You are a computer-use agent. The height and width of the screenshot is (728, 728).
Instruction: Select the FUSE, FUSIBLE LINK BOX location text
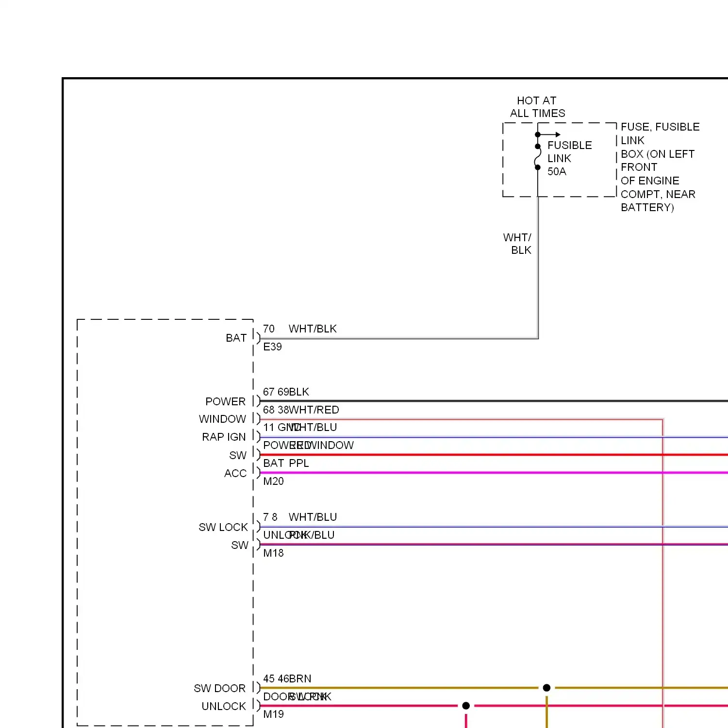coord(660,167)
